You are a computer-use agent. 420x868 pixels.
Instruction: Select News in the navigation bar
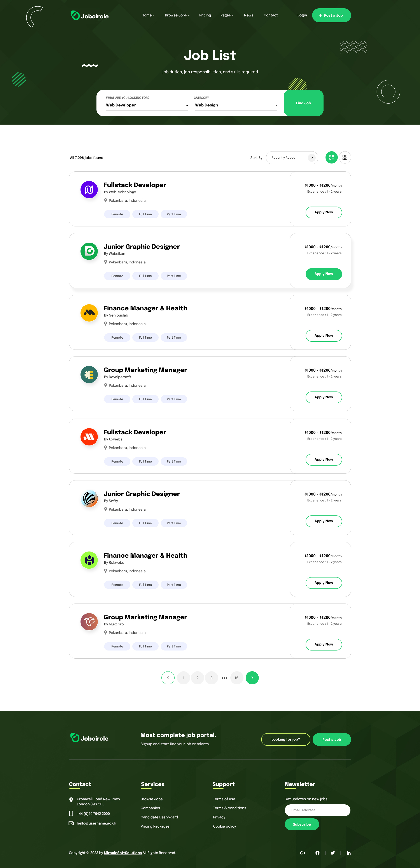(248, 15)
